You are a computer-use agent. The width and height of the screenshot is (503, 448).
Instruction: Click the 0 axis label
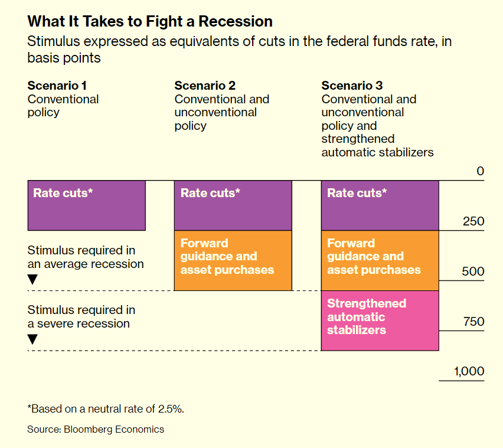point(480,172)
